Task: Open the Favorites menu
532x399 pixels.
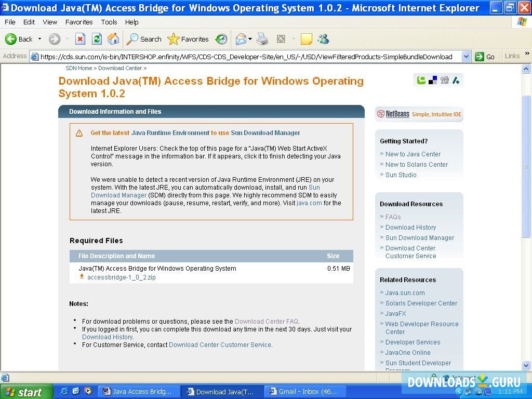Action: coord(78,22)
